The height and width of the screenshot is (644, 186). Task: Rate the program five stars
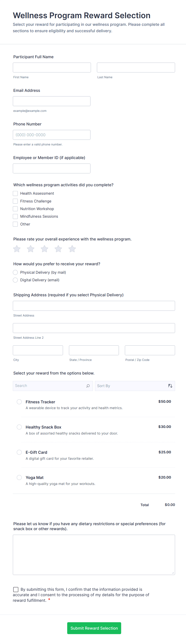click(72, 248)
